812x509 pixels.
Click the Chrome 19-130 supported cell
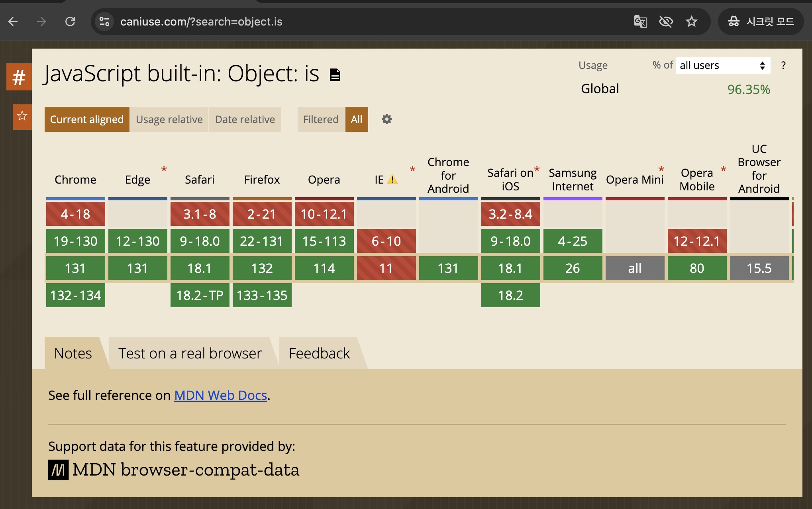point(75,241)
